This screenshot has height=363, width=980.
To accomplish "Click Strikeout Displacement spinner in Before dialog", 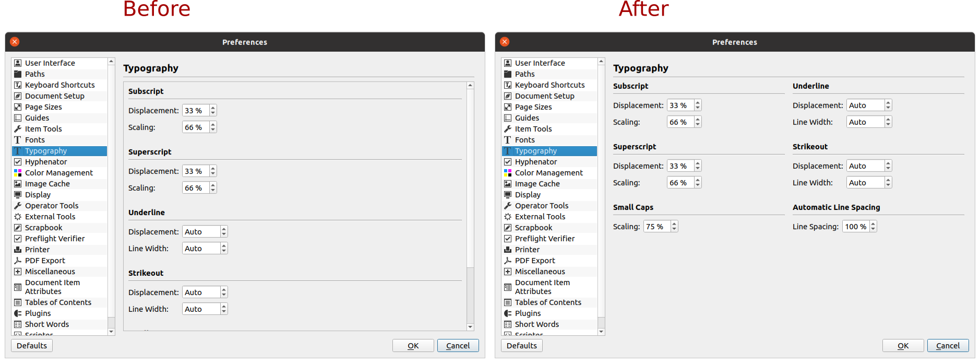I will (x=224, y=292).
